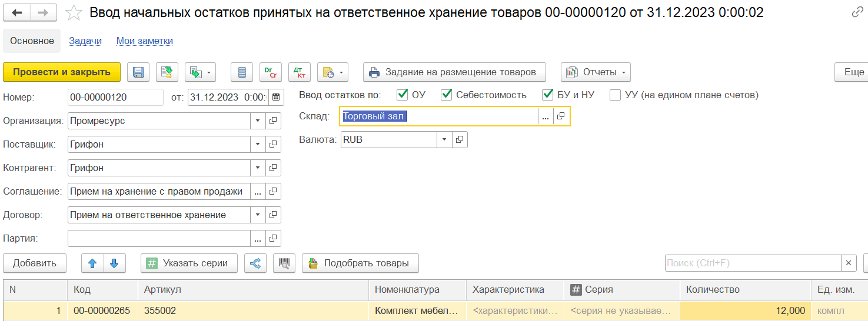Open the Мои заметки tab

145,41
